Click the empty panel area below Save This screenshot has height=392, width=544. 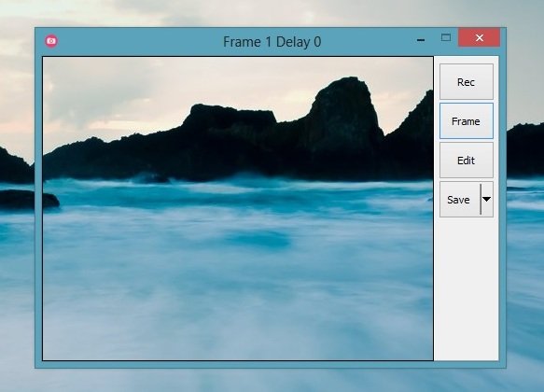[467, 287]
